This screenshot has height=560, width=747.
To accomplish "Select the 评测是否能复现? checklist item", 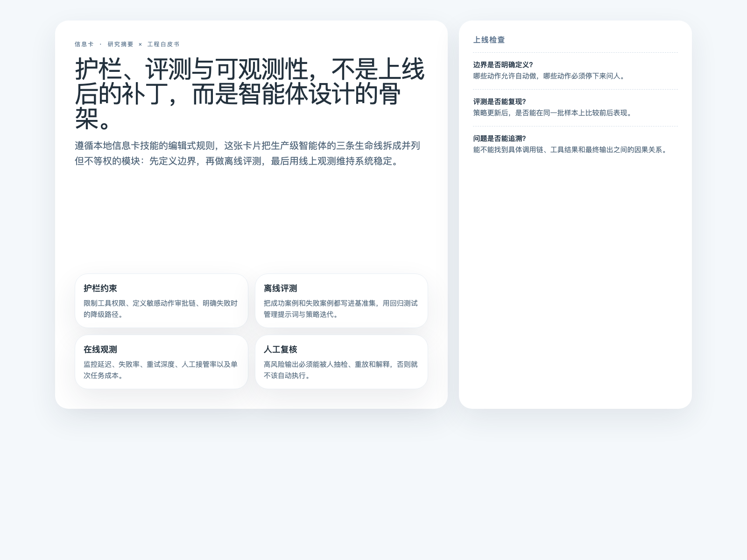I will click(x=575, y=107).
